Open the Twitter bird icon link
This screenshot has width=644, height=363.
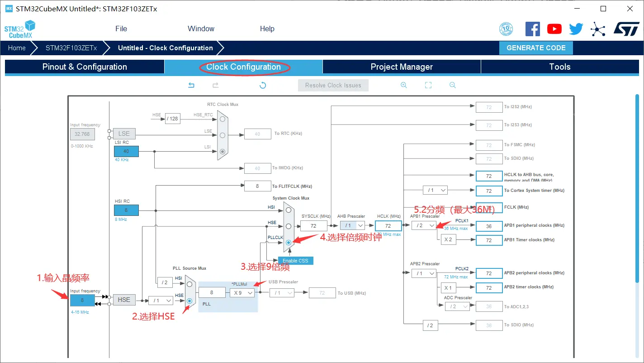576,29
